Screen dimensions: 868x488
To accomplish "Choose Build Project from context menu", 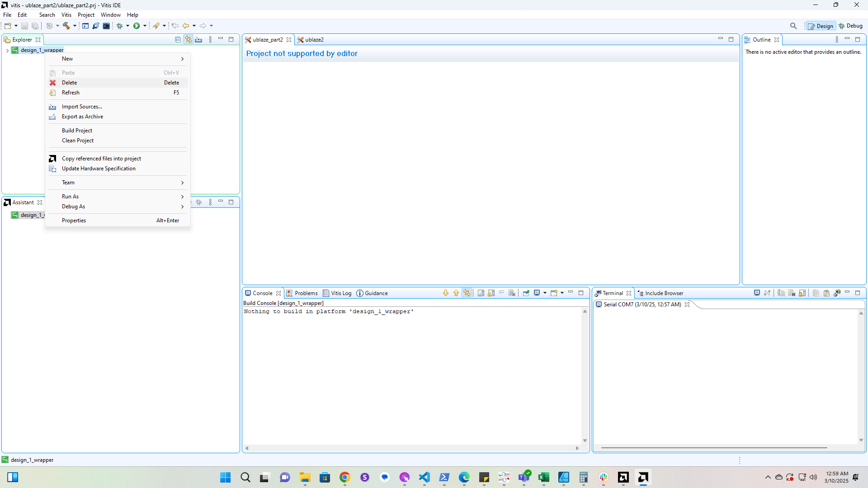I will pyautogui.click(x=77, y=131).
